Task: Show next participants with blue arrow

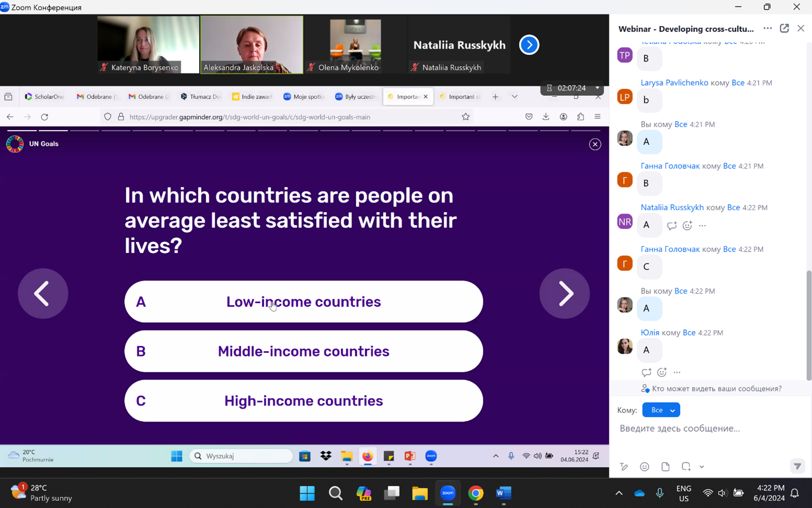Action: (529, 45)
